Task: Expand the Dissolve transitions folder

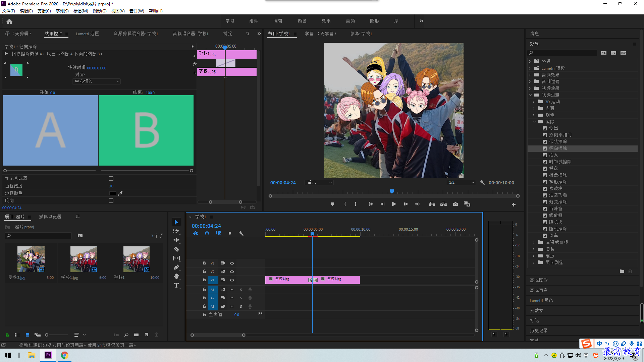Action: tap(534, 249)
